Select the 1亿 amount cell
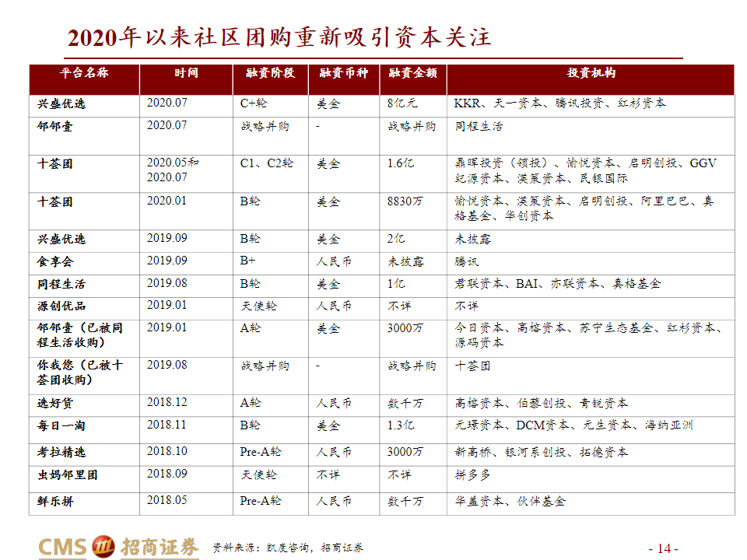The height and width of the screenshot is (560, 747). coord(396,284)
